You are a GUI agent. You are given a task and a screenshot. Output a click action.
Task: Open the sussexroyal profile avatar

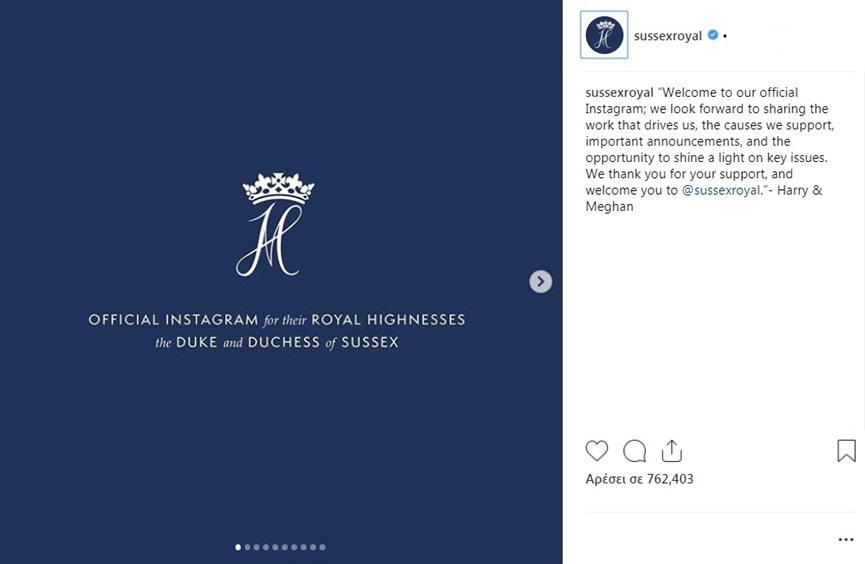point(604,35)
